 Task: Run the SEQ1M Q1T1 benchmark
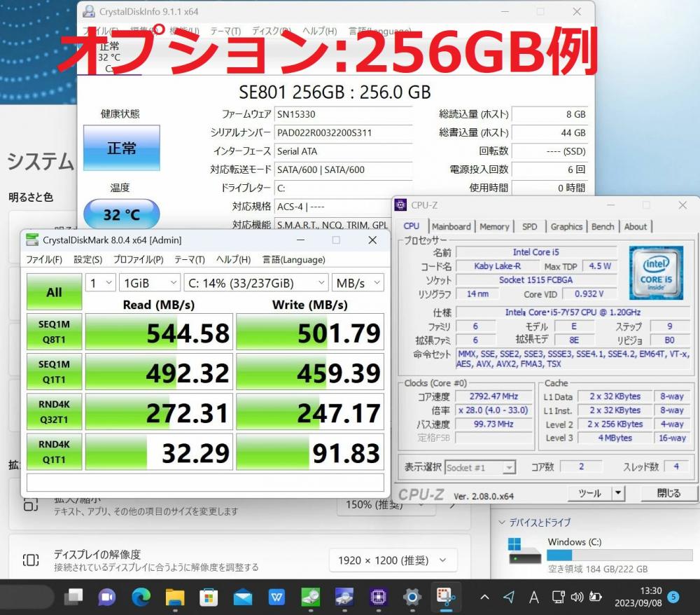[x=54, y=371]
